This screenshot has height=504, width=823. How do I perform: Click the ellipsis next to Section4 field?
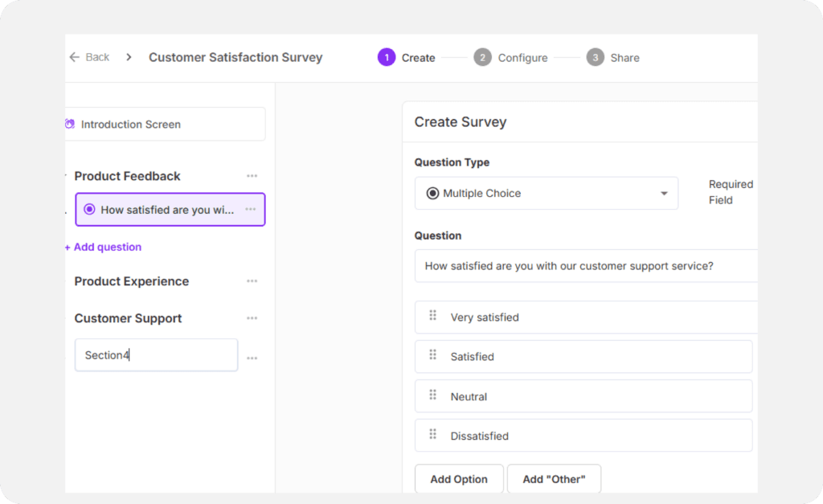[252, 358]
